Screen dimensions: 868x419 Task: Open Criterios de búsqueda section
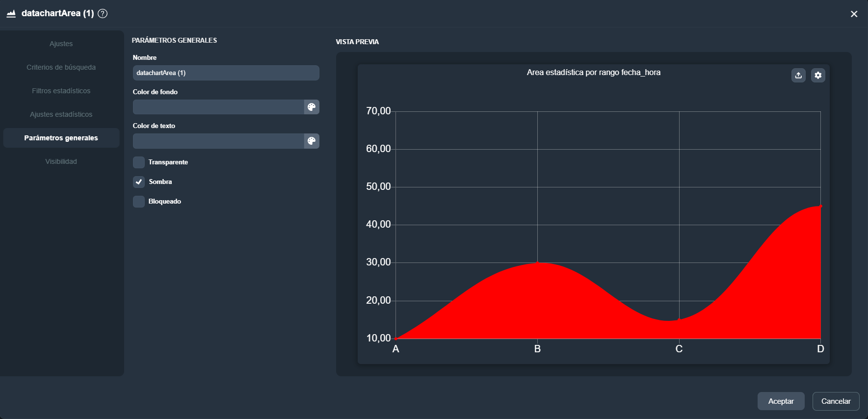click(61, 67)
